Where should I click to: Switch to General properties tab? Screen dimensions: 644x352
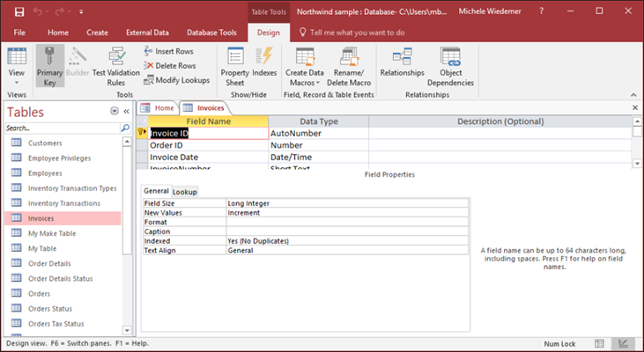[x=156, y=191]
